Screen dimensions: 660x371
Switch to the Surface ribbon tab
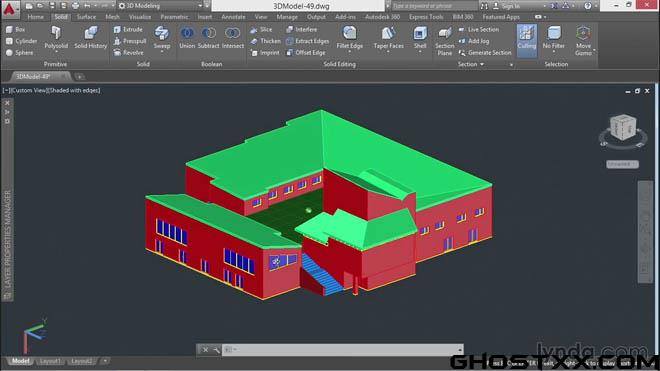(86, 17)
